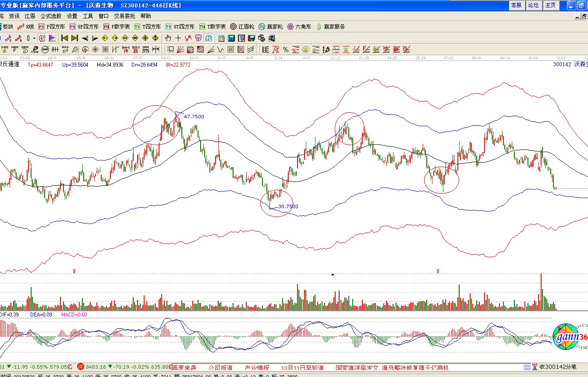Click the 47.7500 price label on chart

click(x=194, y=117)
